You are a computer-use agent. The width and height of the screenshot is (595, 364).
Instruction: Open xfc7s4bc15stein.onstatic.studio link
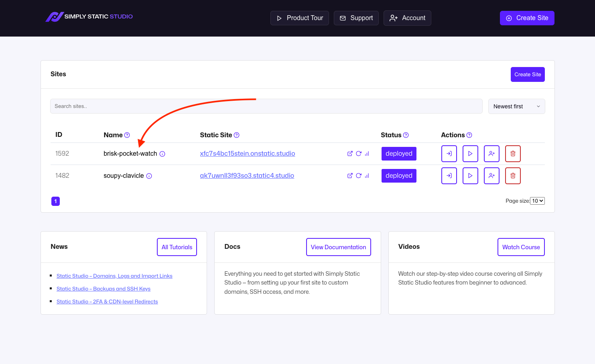click(248, 154)
